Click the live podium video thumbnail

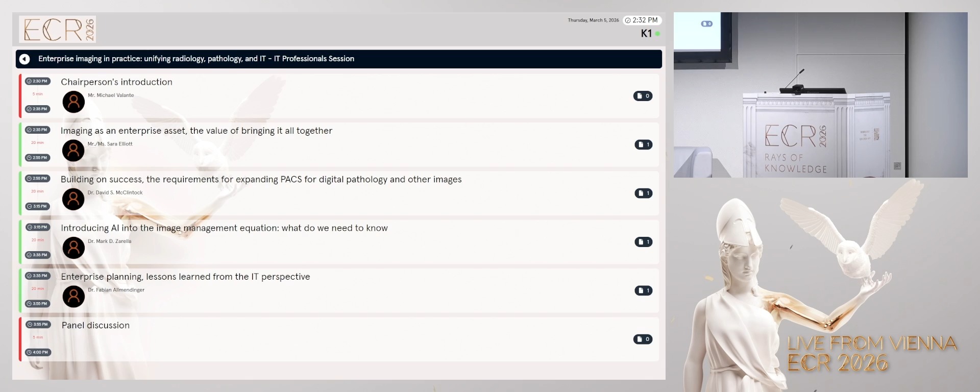point(820,95)
